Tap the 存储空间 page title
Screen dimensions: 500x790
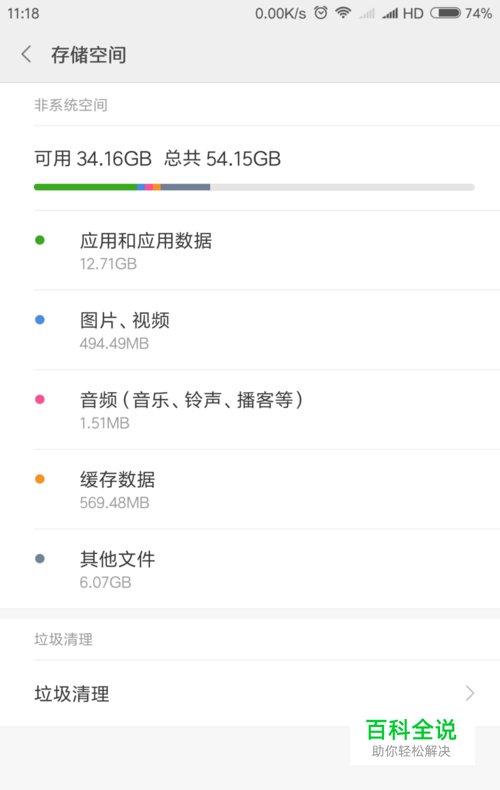point(88,54)
